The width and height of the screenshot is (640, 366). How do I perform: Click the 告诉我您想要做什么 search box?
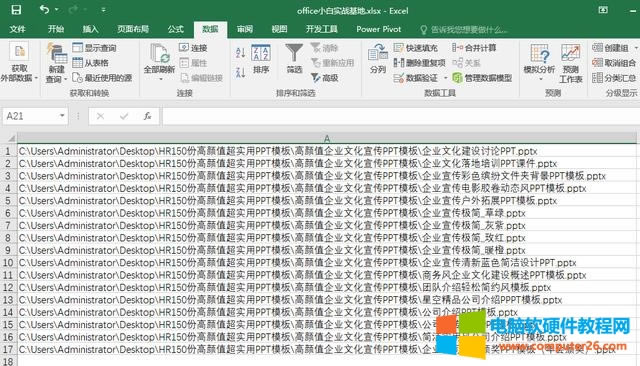point(464,30)
